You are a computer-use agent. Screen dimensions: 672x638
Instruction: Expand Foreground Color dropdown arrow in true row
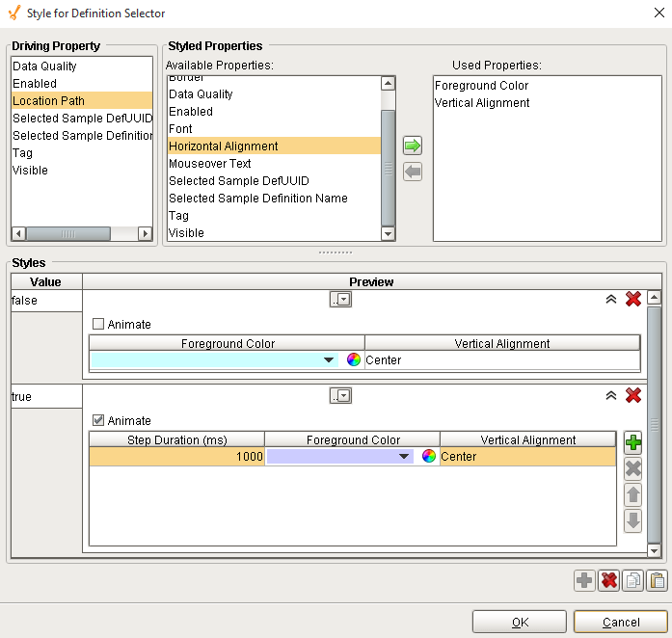(x=404, y=456)
